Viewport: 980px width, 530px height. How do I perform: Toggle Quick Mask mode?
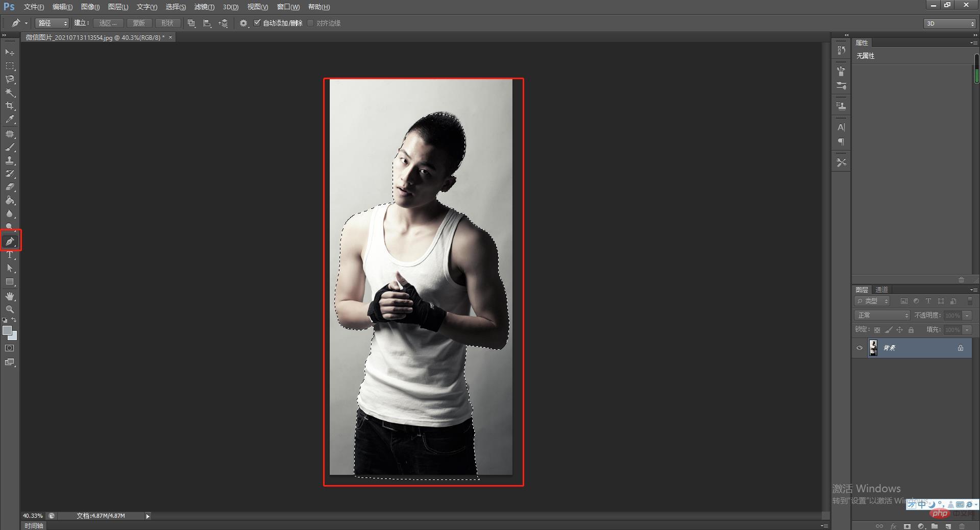(x=10, y=348)
